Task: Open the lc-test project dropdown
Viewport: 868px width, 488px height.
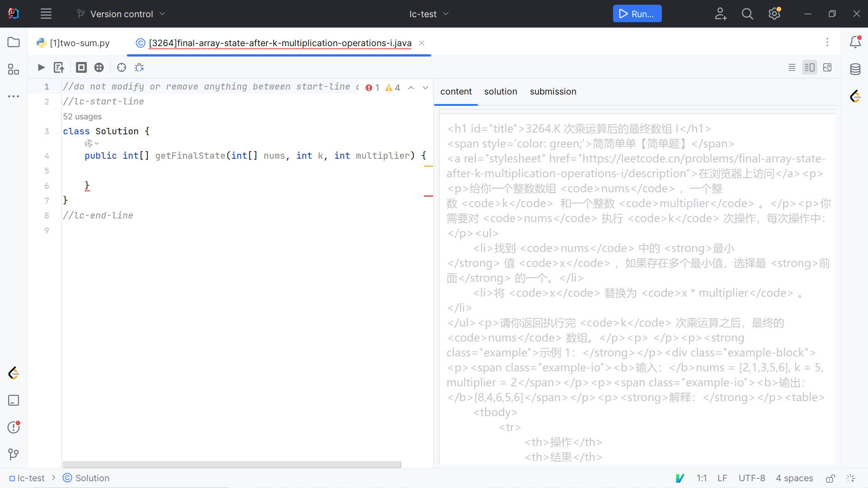Action: pos(429,14)
